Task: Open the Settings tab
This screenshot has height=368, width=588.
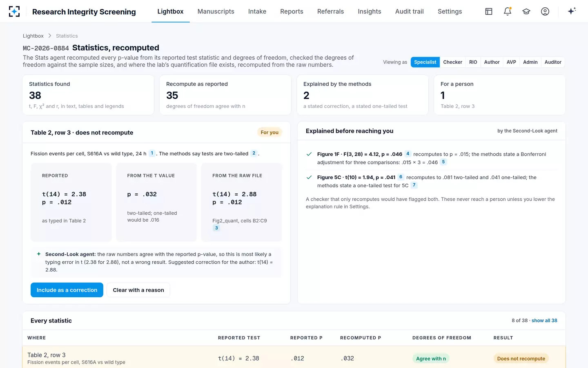Action: [x=450, y=11]
